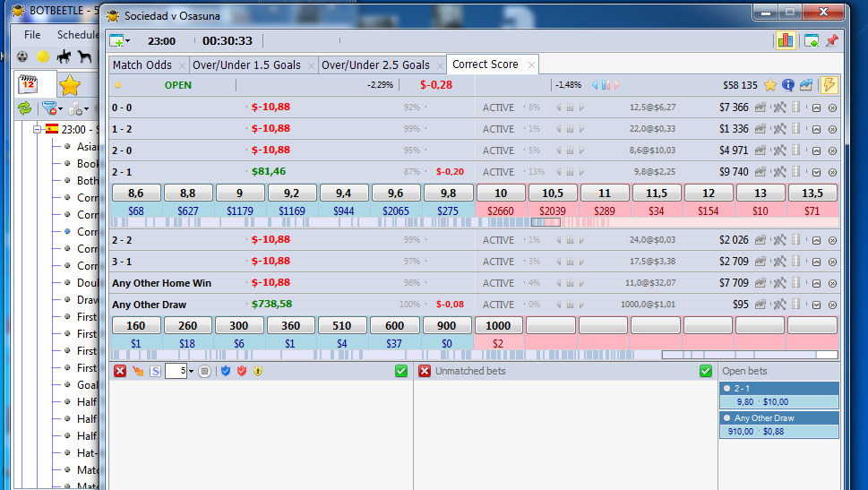Lay Any Other Draw at odds 1000

point(498,325)
